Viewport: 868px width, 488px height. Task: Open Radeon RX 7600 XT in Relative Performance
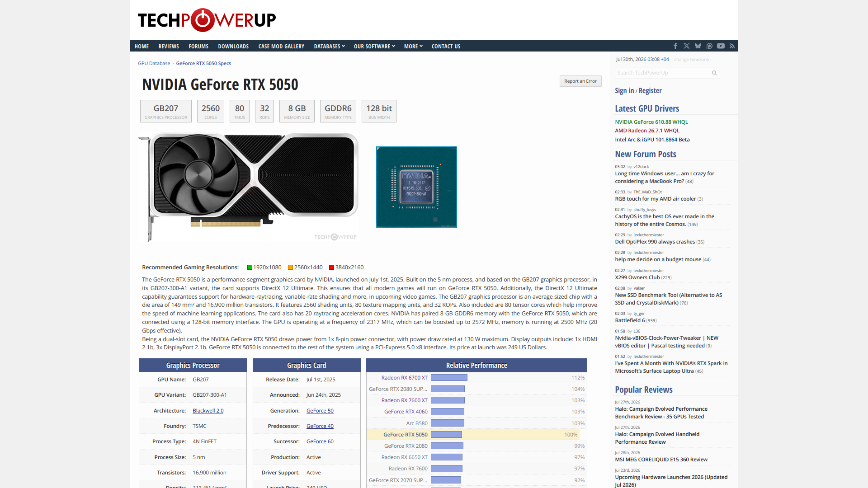(404, 400)
